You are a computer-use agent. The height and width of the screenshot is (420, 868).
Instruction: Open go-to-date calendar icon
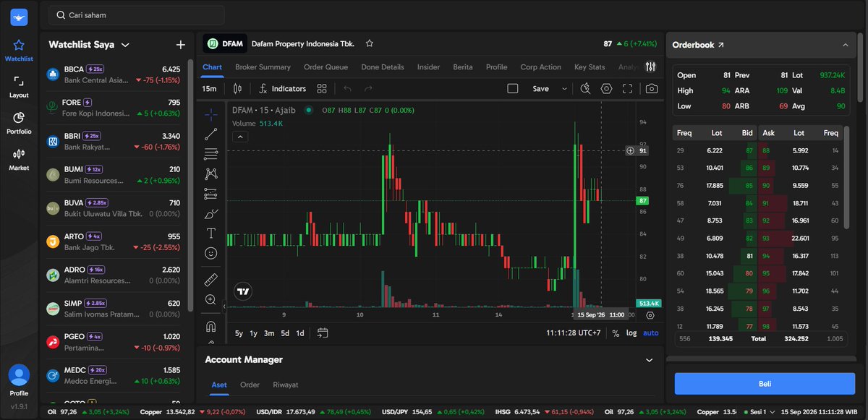[x=323, y=333]
